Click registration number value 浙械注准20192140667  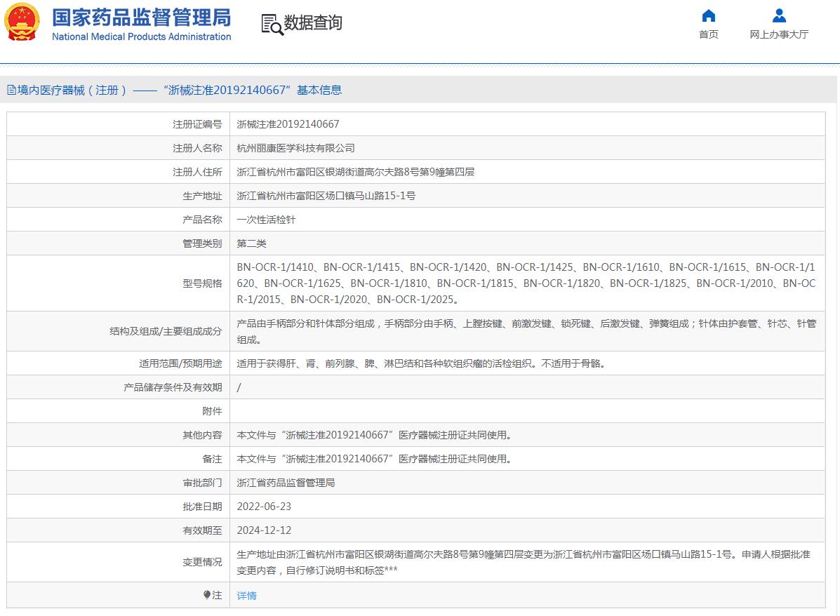288,123
